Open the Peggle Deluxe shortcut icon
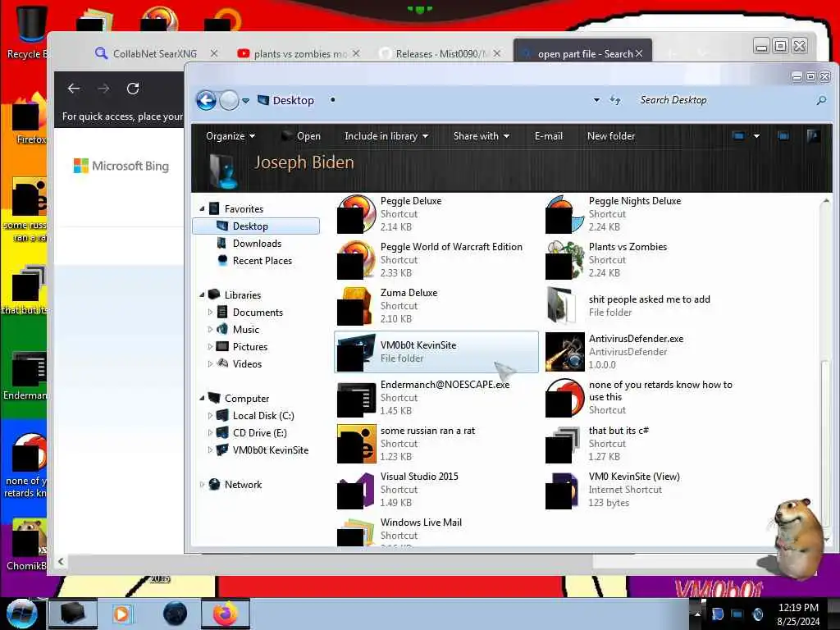The width and height of the screenshot is (840, 630). 356,214
